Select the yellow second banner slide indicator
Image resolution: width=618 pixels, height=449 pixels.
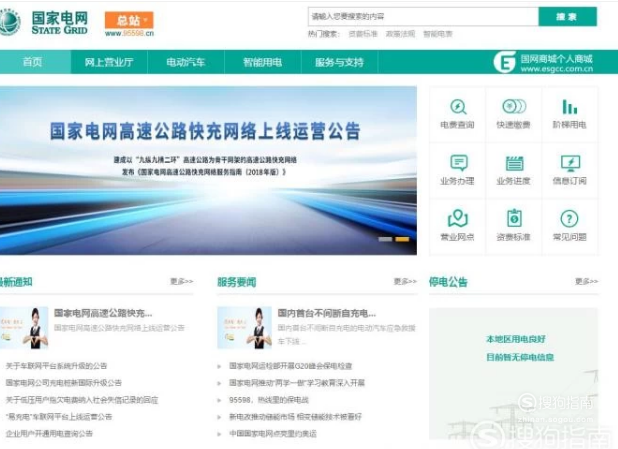tap(402, 239)
